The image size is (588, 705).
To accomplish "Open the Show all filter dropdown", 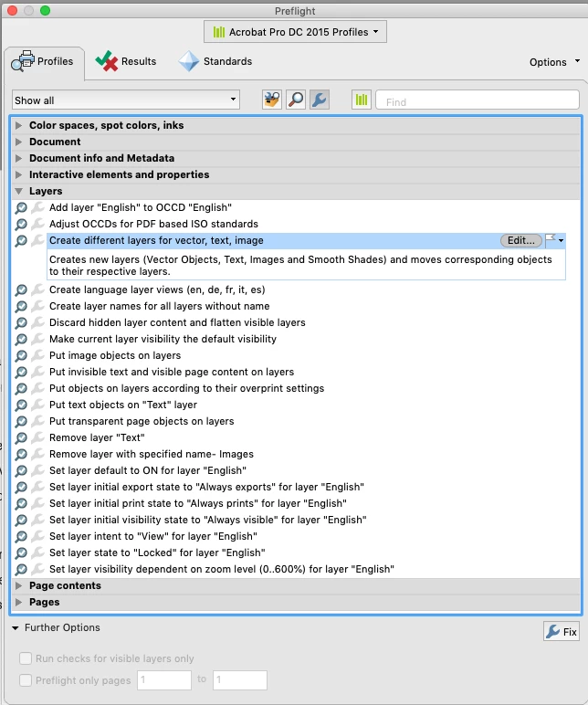I will coord(126,100).
